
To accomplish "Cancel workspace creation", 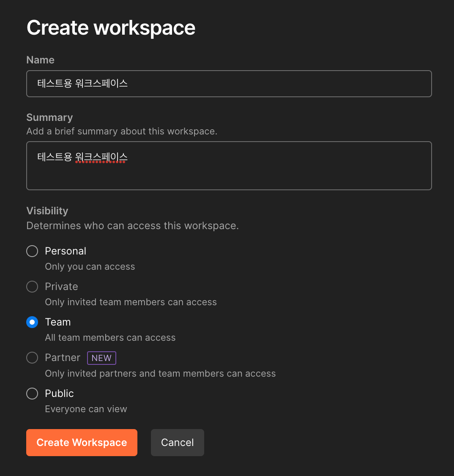I will click(178, 442).
